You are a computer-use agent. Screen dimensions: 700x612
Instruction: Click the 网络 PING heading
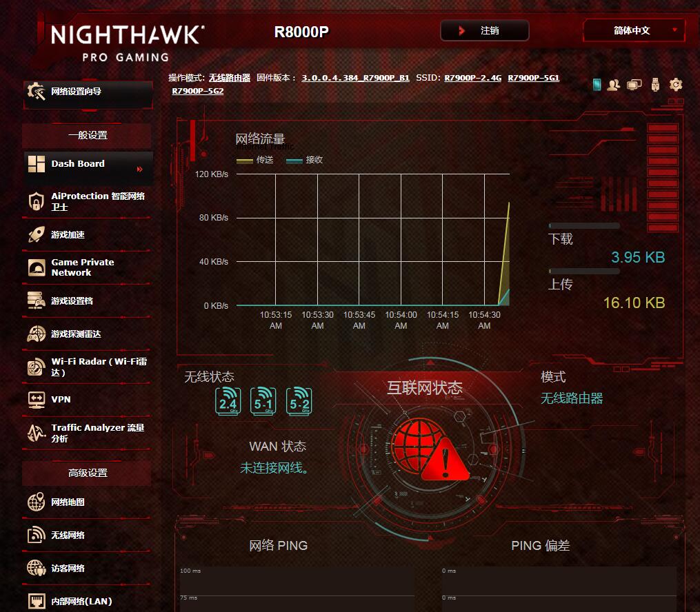pos(278,545)
